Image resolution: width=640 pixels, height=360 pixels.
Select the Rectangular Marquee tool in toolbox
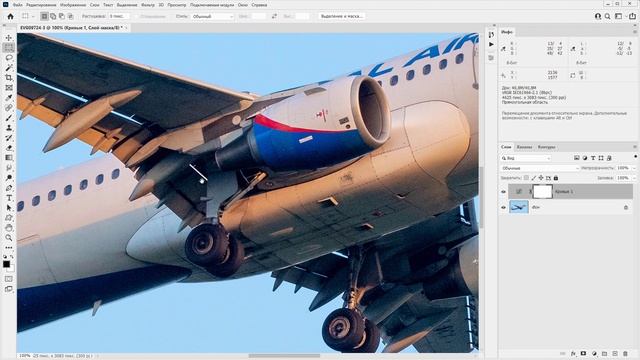pyautogui.click(x=9, y=48)
